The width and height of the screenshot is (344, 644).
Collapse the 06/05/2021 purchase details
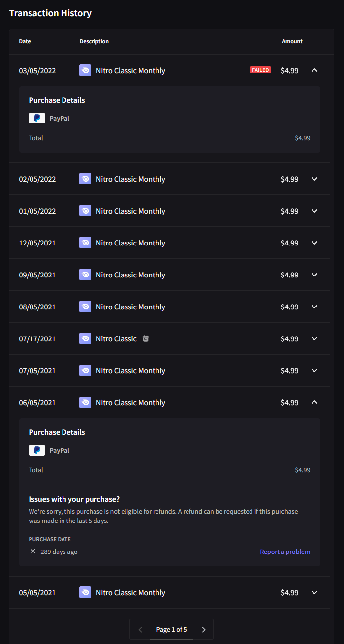(x=314, y=402)
